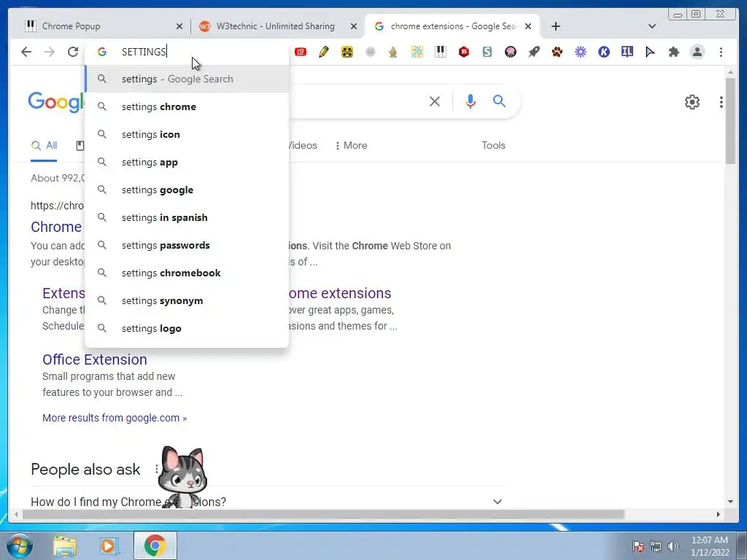Image resolution: width=747 pixels, height=560 pixels.
Task: Click the red hexagon B extension icon
Action: (464, 52)
